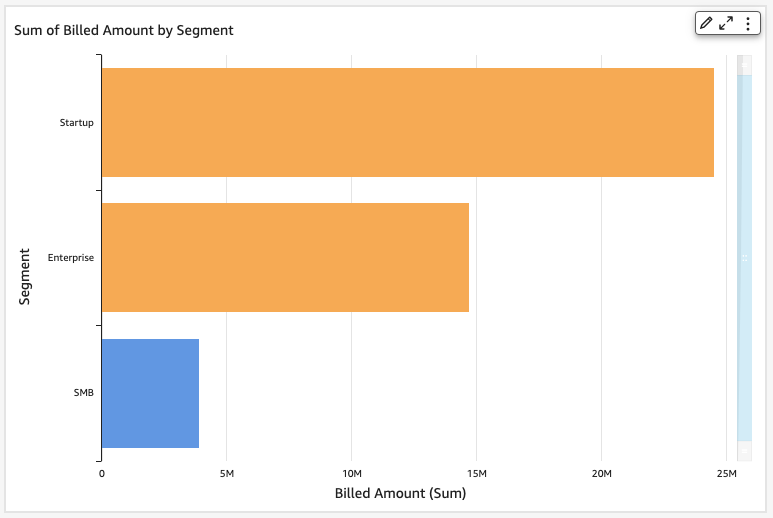Click the middle grip of the vertical scrollbar
The image size is (773, 518).
pos(744,257)
